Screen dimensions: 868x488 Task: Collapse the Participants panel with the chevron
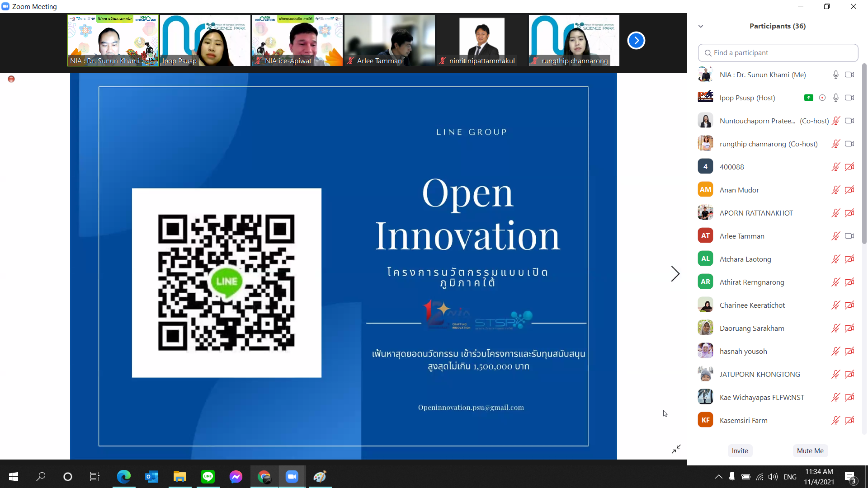click(701, 26)
